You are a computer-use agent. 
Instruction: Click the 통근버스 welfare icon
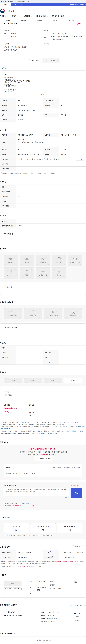(x=11, y=260)
